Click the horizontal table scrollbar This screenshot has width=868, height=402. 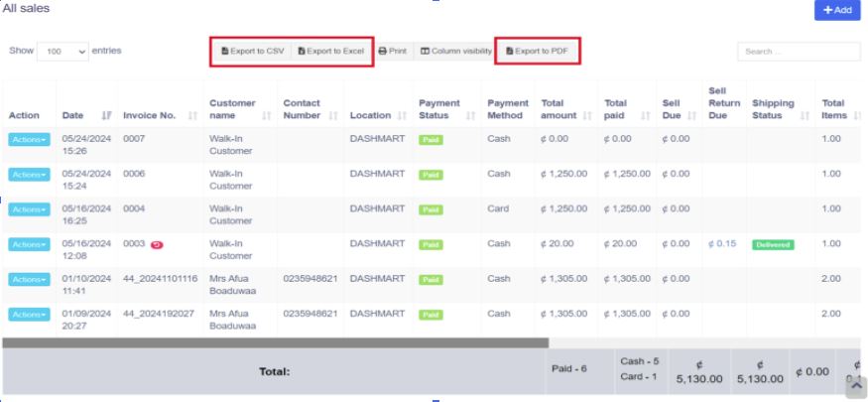point(275,343)
